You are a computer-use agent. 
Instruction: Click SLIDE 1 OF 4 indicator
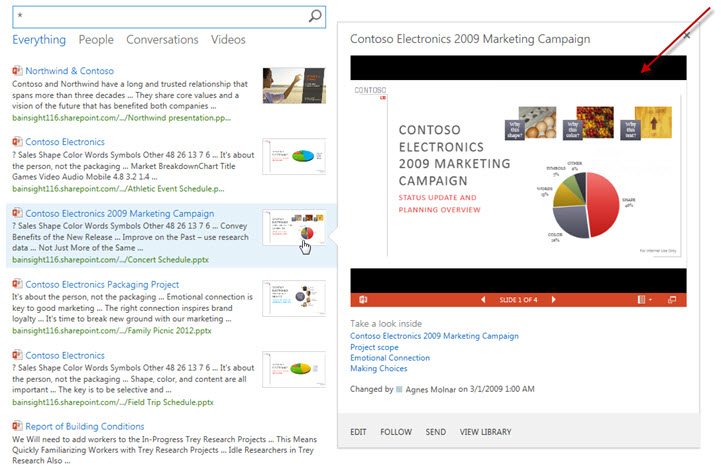click(x=518, y=300)
